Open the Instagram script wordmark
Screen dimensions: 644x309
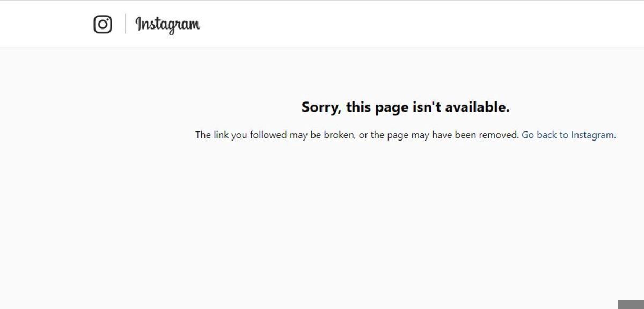pos(167,25)
